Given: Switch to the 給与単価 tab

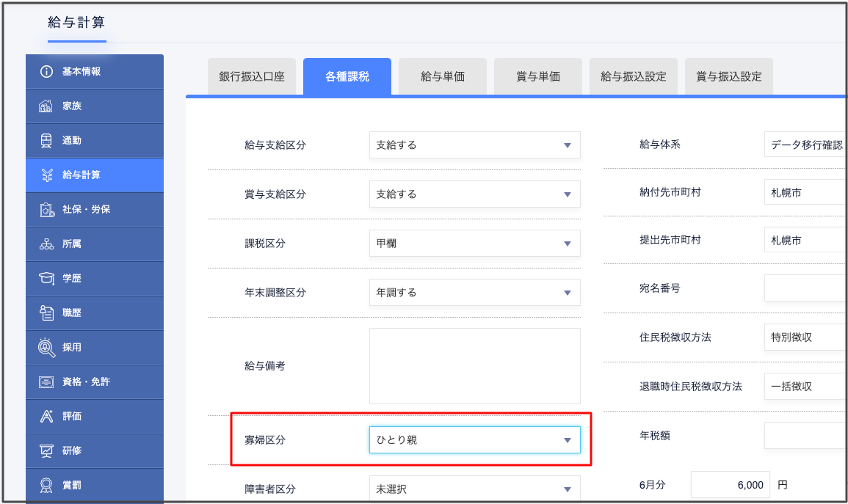Looking at the screenshot, I should pyautogui.click(x=443, y=77).
